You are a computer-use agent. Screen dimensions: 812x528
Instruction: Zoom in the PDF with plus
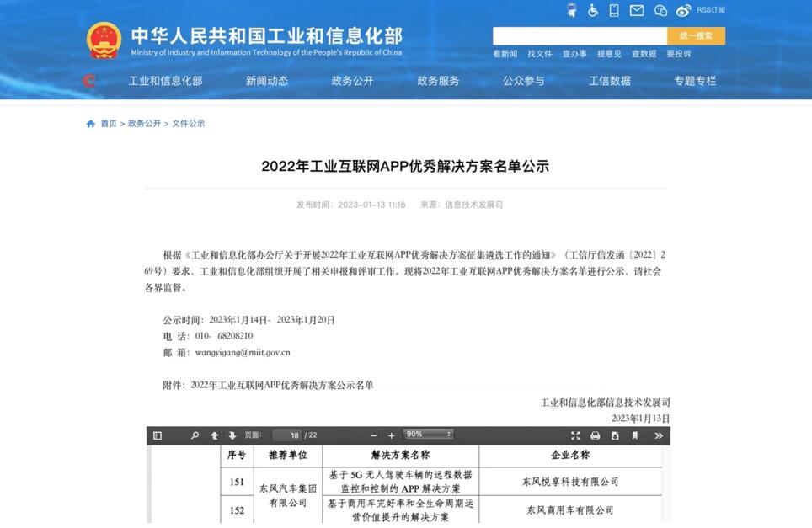392,435
